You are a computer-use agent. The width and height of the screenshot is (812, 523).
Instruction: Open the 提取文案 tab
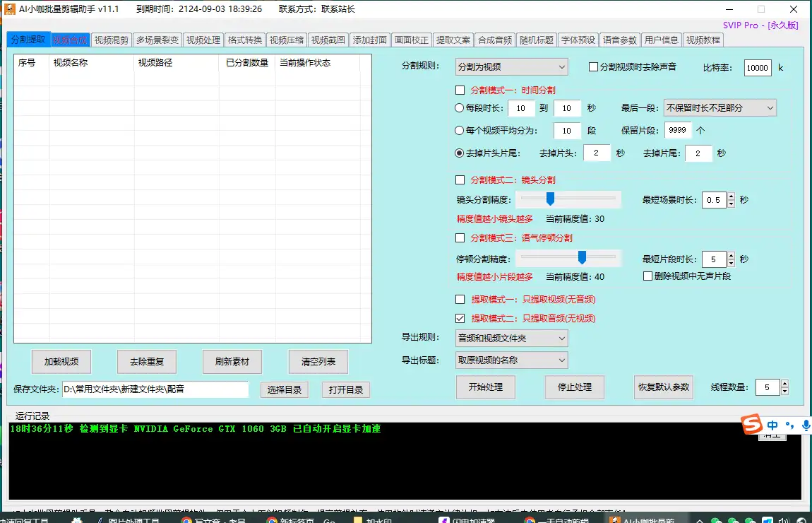point(453,40)
